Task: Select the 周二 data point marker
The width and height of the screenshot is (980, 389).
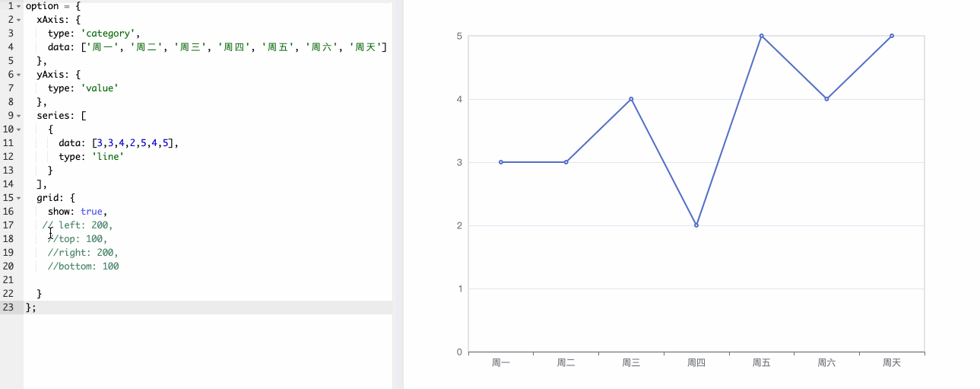Action: coord(566,162)
